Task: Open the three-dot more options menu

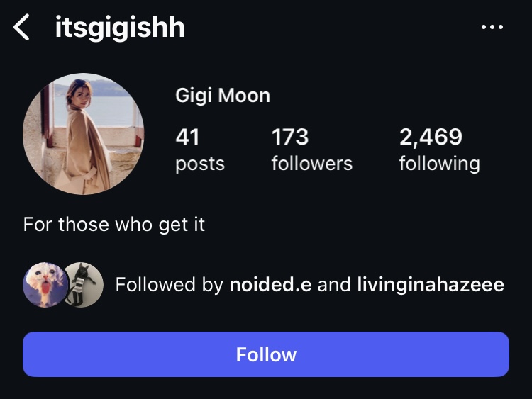Action: coord(492,27)
